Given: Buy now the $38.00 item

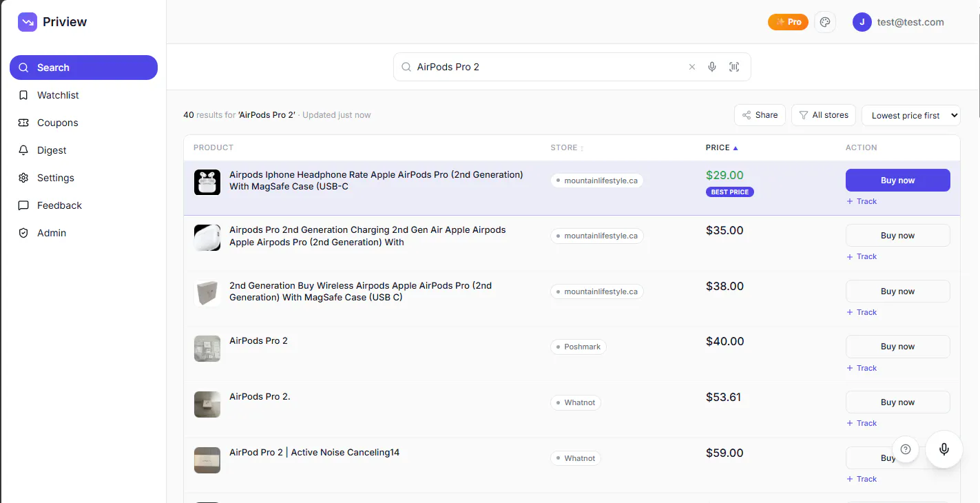Looking at the screenshot, I should tap(897, 291).
